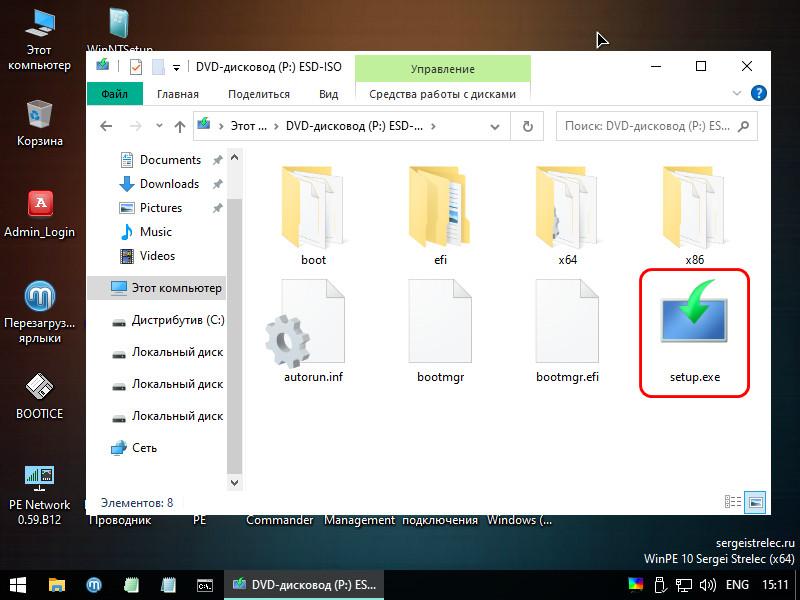This screenshot has height=600, width=800.
Task: Select Documents in navigation pane
Action: coord(170,160)
